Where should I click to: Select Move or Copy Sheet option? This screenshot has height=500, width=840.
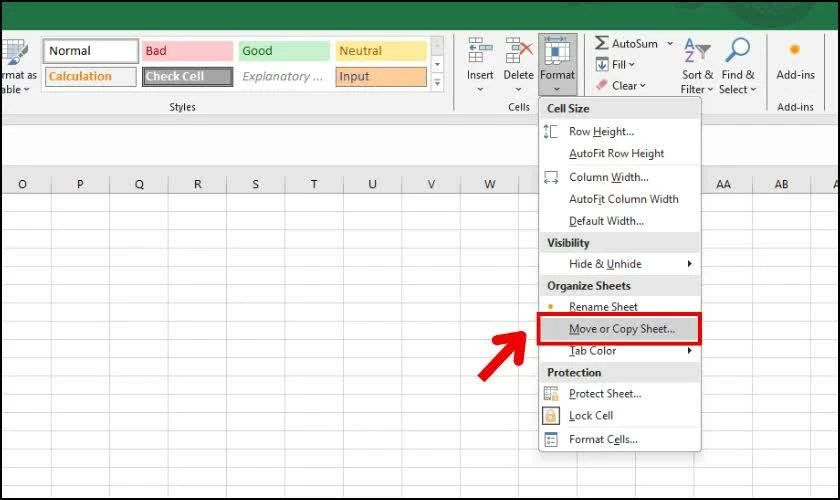coord(621,328)
